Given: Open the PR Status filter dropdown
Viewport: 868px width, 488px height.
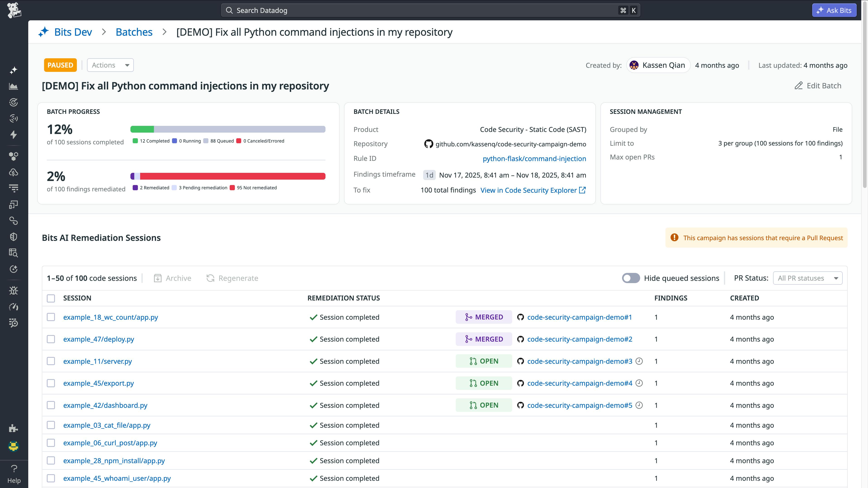Looking at the screenshot, I should [807, 278].
